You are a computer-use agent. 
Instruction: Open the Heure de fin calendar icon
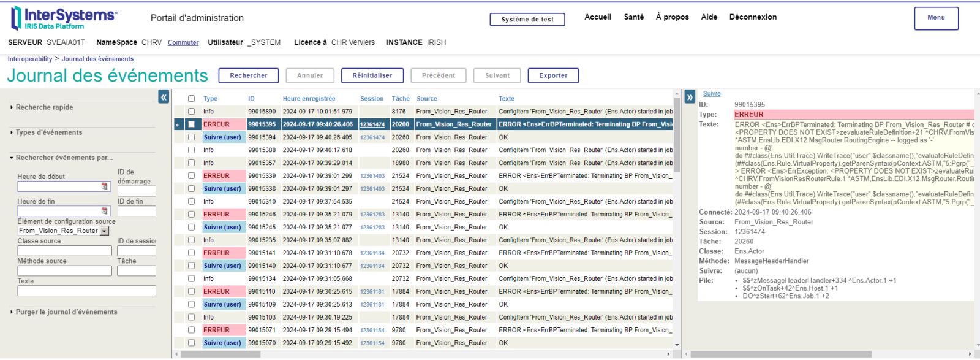coord(104,211)
